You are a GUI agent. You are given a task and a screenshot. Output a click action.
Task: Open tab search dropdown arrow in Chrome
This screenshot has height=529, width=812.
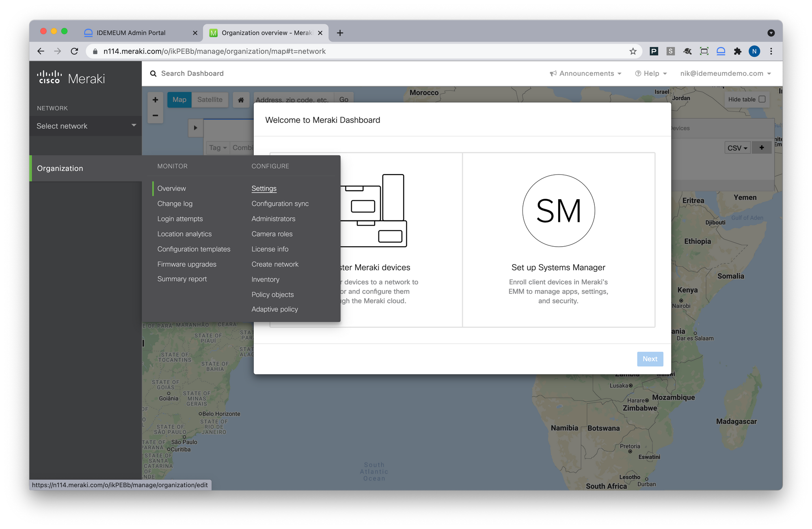click(771, 33)
